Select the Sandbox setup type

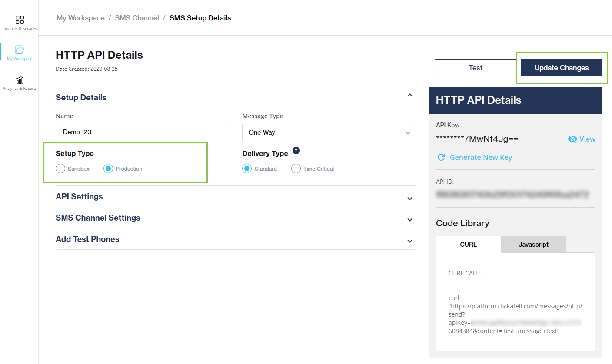61,169
